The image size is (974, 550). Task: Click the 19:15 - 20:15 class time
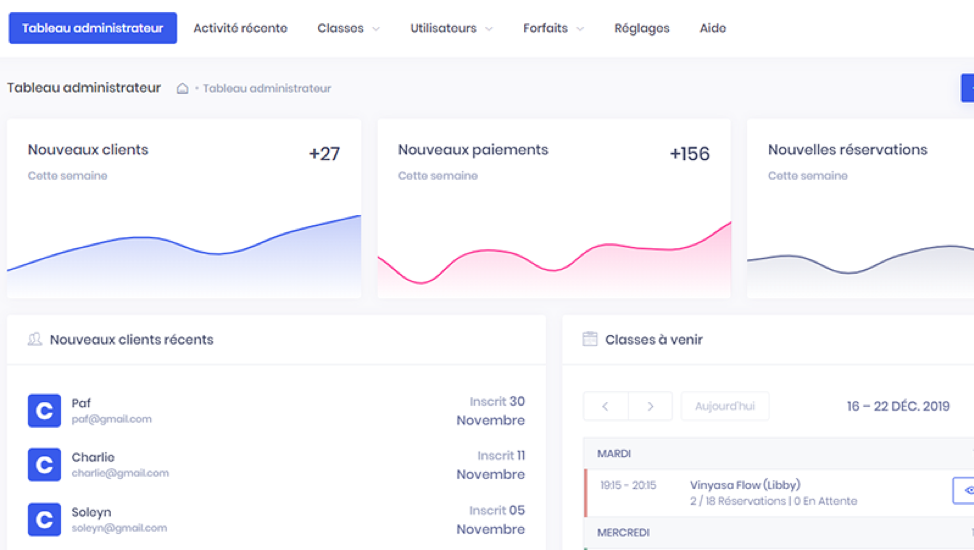[x=628, y=485]
